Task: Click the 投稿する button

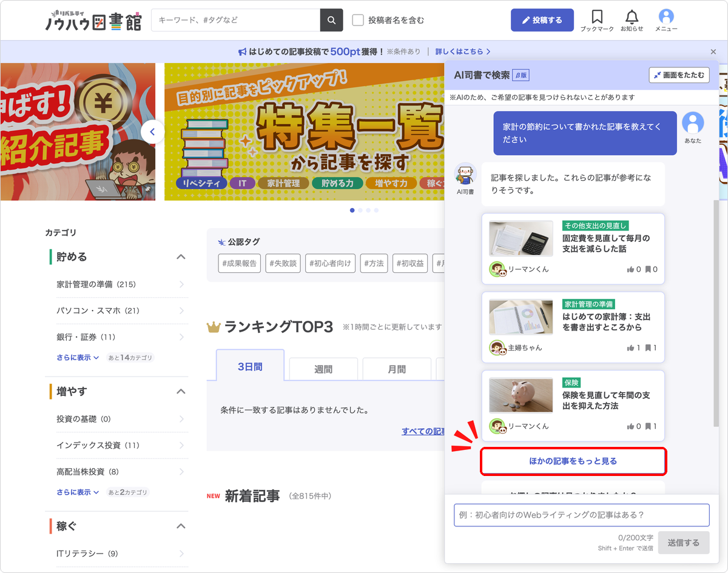Action: pos(542,20)
